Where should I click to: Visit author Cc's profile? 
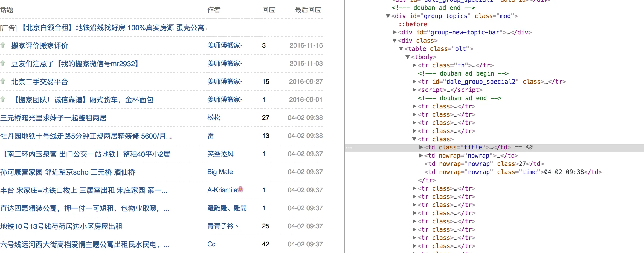211,244
